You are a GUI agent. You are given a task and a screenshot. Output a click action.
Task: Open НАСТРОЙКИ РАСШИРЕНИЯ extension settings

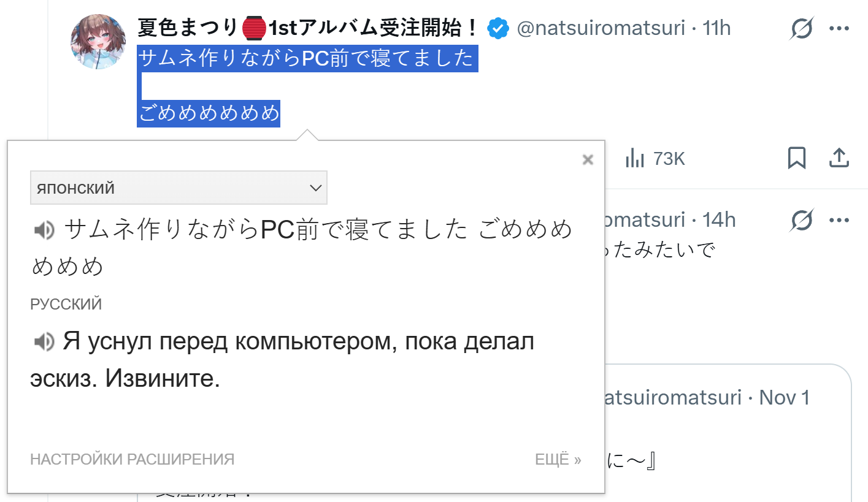click(x=132, y=459)
